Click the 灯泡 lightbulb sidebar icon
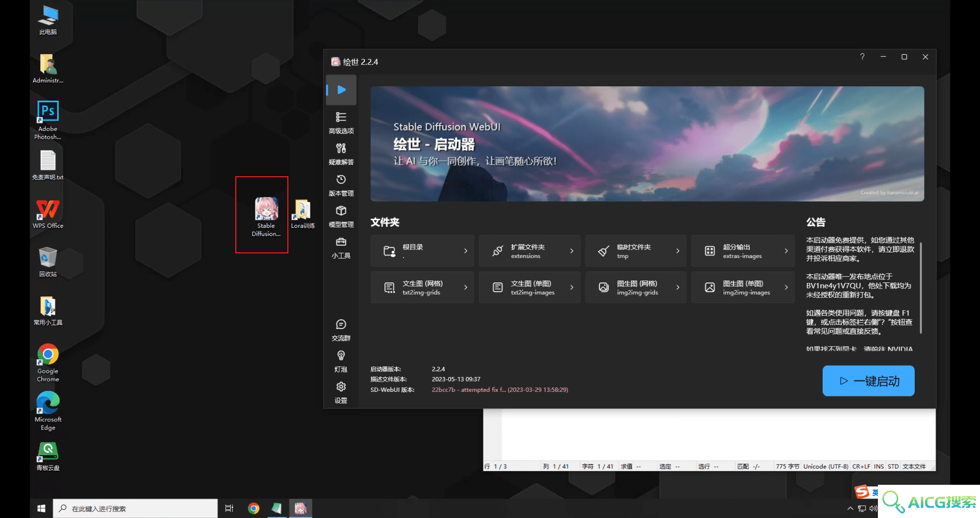Screen dimensions: 980x518 point(341,361)
